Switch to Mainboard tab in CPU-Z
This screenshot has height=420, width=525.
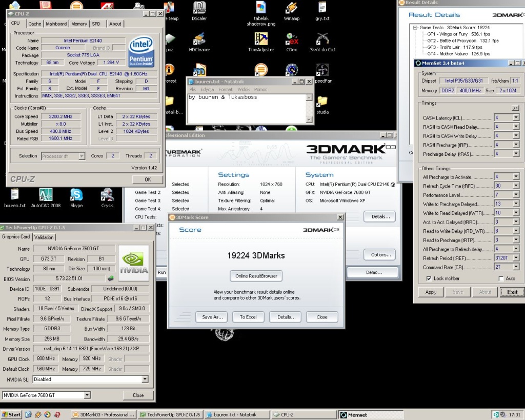coord(56,24)
